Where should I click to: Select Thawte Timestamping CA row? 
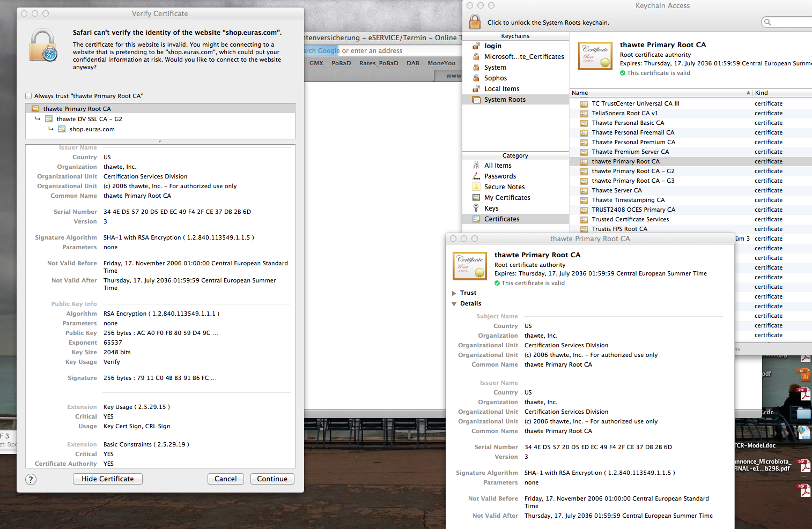click(691, 200)
